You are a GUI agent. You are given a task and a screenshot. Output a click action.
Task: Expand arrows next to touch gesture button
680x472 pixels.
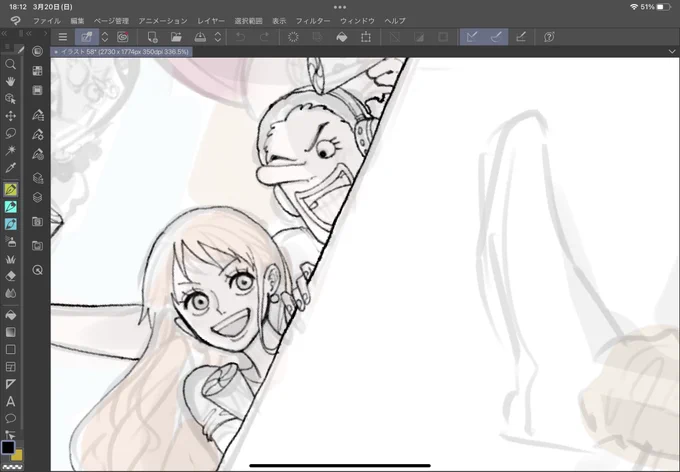point(105,37)
